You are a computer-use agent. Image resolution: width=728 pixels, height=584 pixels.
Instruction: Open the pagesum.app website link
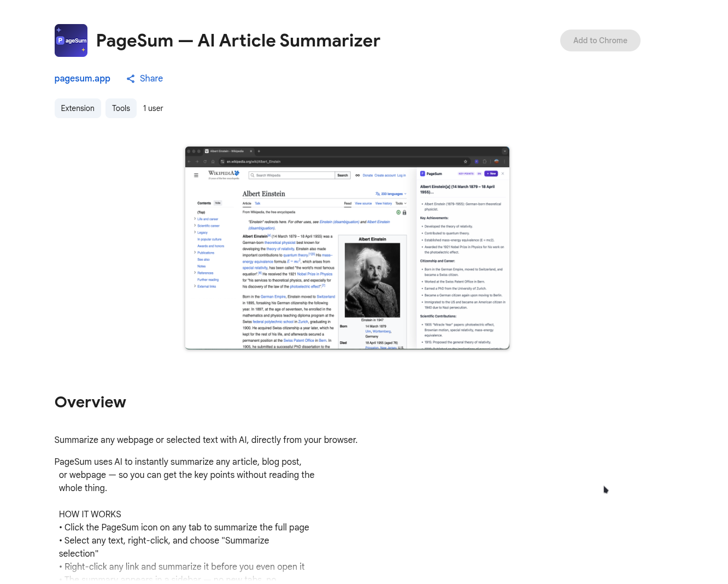(x=83, y=78)
